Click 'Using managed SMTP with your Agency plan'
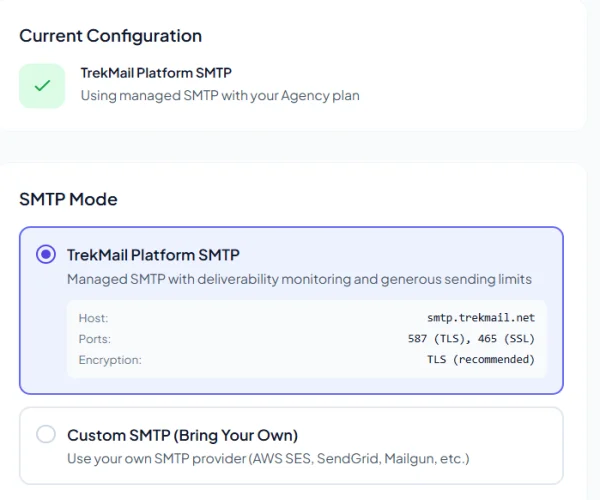The width and height of the screenshot is (600, 500). (220, 96)
